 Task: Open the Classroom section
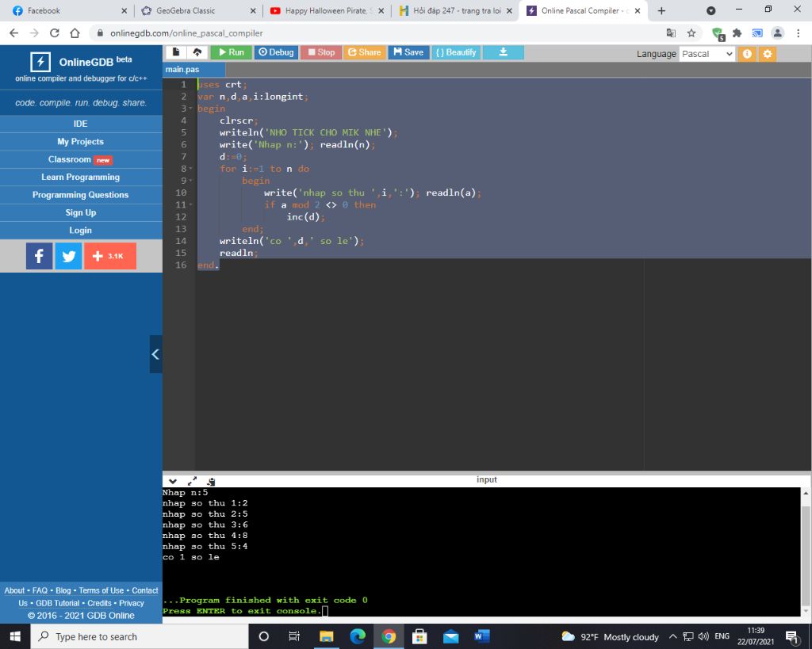click(81, 159)
